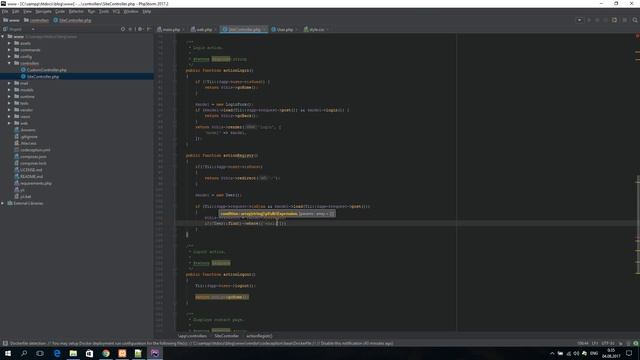Viewport: 640px width, 360px height.
Task: Open the Window menu
Action: coord(131,11)
